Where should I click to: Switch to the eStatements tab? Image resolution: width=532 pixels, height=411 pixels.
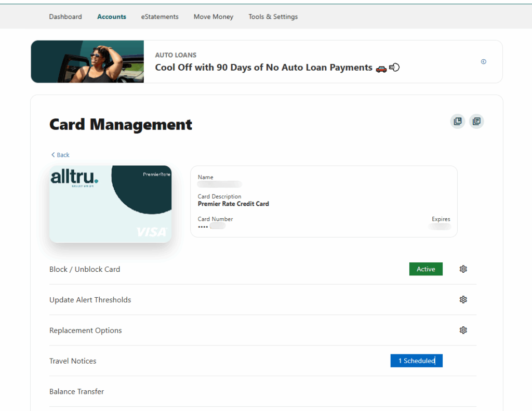tap(159, 17)
